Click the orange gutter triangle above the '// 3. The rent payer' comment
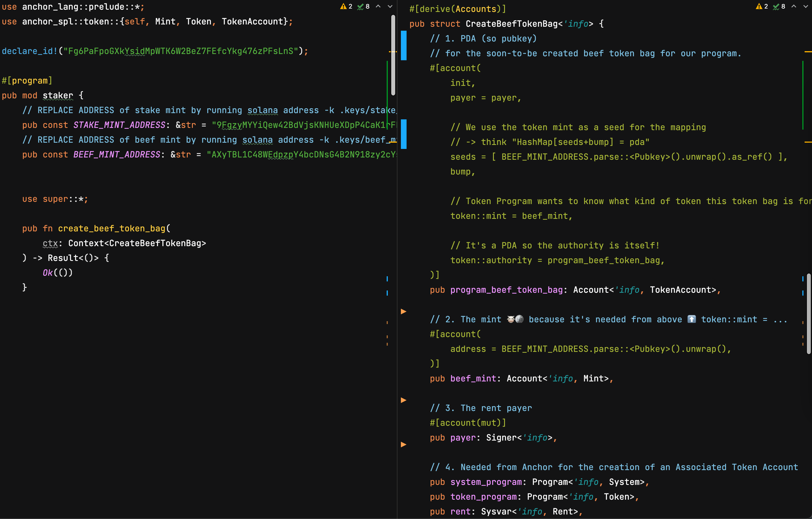 (x=404, y=400)
